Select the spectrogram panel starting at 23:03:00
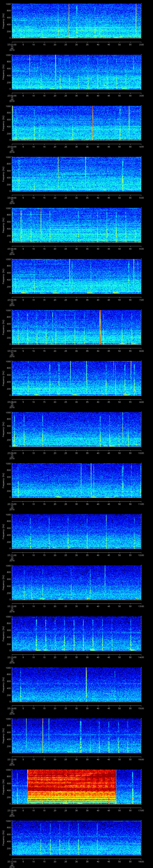The width and height of the screenshot is (153, 868). point(77,123)
